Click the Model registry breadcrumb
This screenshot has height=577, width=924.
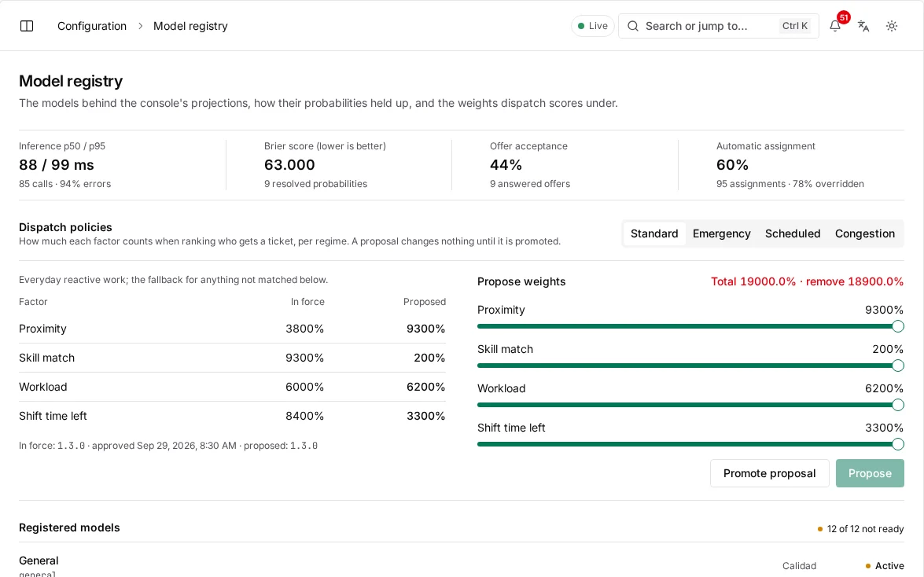coord(190,26)
